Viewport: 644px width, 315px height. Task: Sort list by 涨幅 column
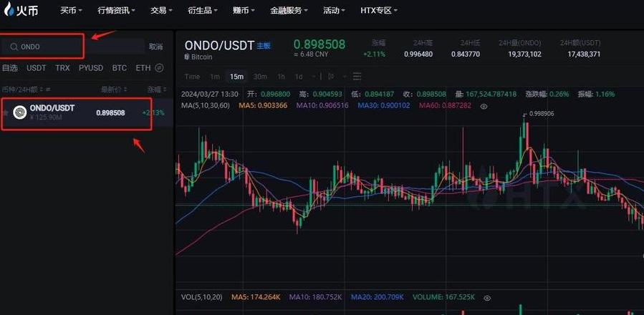click(x=158, y=89)
